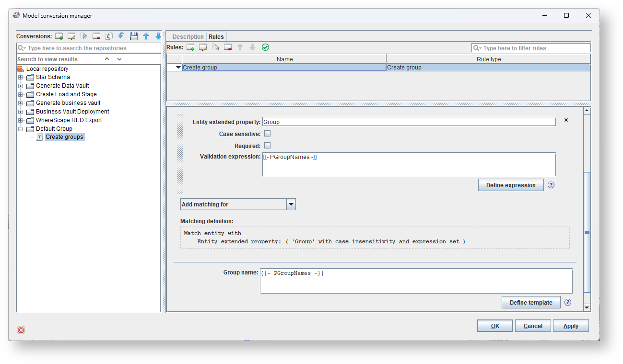Click the green checkmark validate rules icon

click(x=265, y=47)
